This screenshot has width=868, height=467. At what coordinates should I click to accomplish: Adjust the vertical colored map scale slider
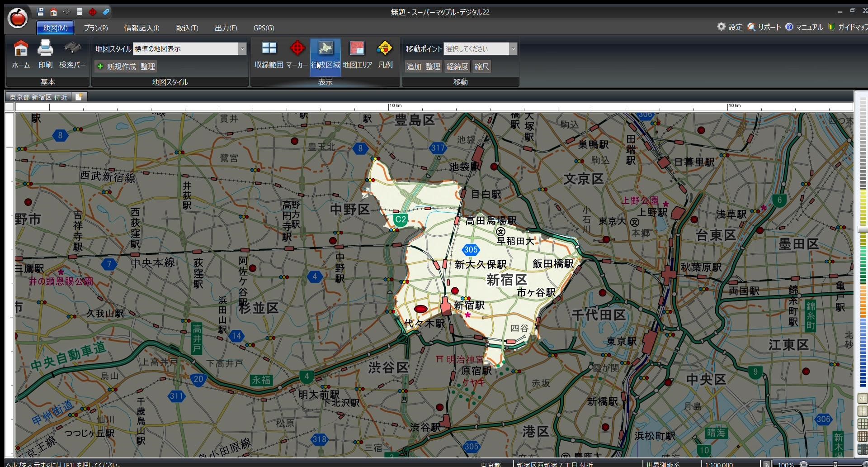pos(863,230)
